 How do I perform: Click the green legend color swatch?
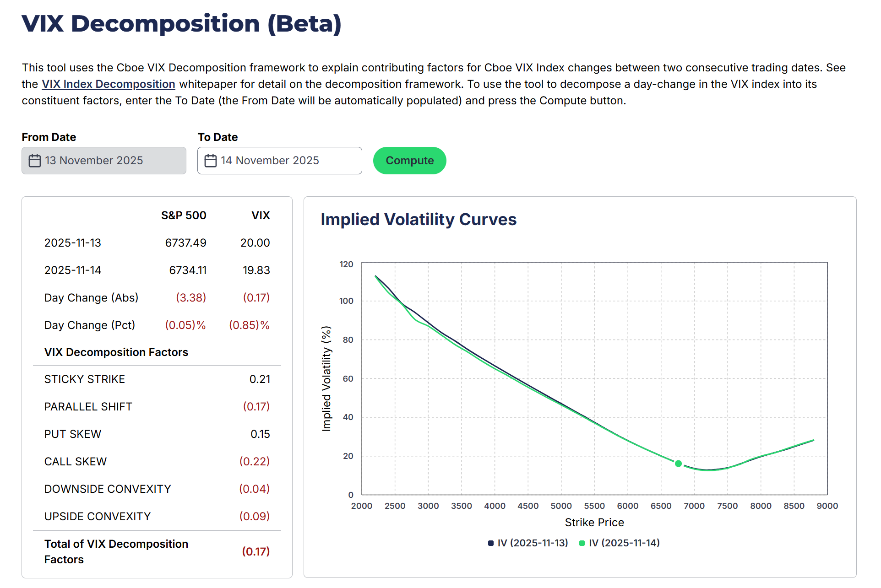[582, 543]
